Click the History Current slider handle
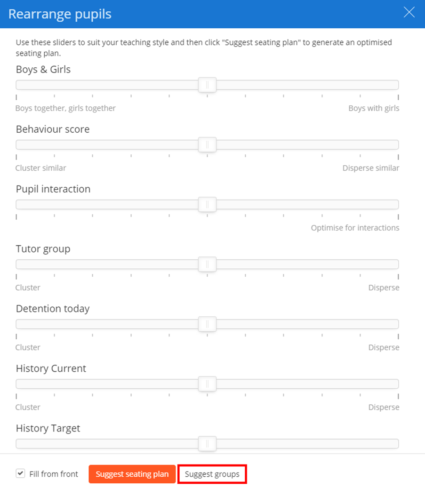 207,384
